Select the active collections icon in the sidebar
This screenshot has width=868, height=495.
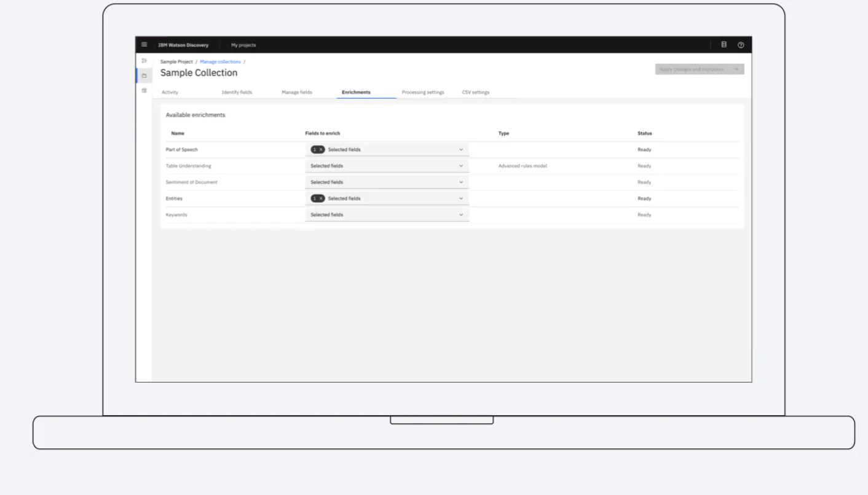(144, 75)
